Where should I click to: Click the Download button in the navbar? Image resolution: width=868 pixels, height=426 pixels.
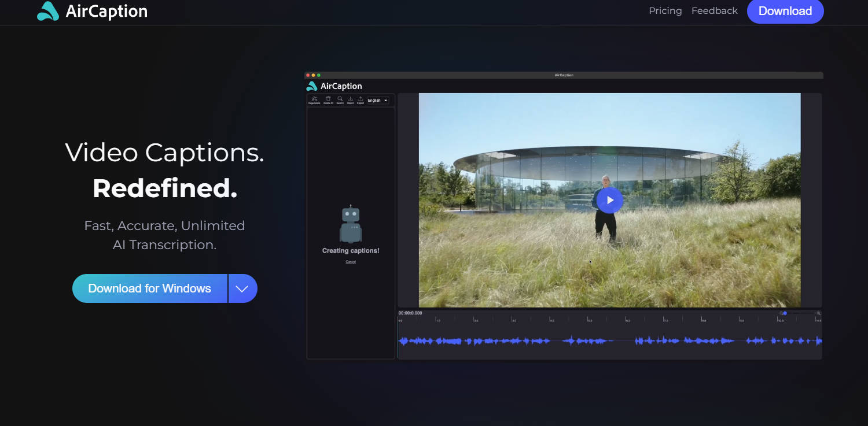pos(785,11)
